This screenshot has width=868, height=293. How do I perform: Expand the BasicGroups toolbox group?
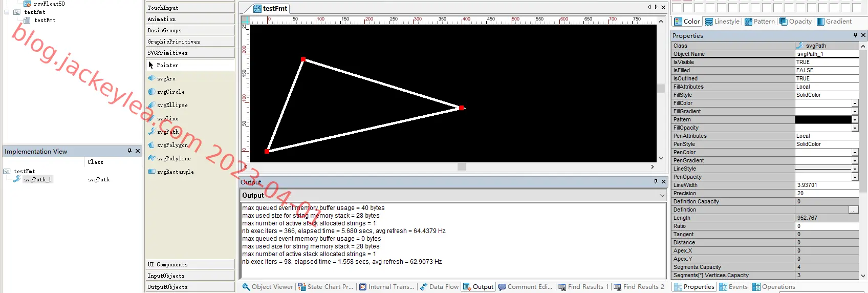click(190, 30)
